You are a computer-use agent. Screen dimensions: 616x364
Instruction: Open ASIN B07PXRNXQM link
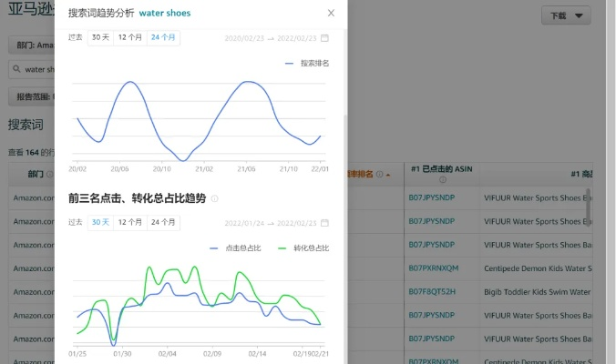coord(434,268)
